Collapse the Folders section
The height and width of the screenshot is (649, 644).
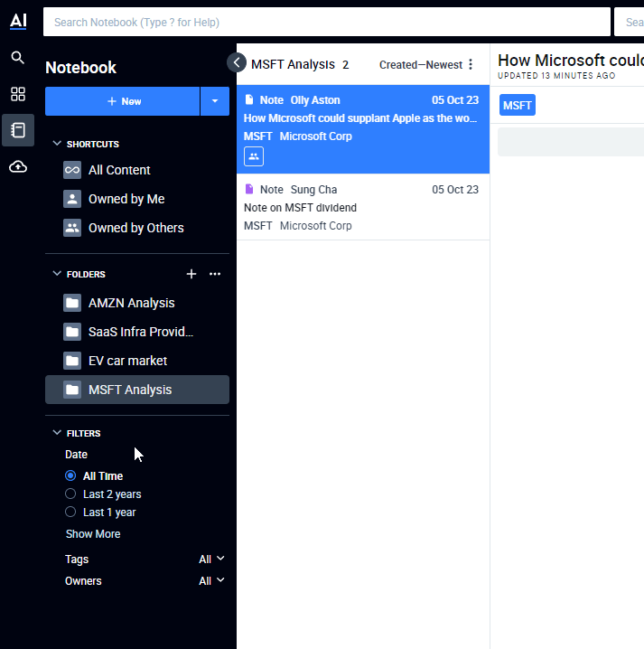(x=57, y=274)
